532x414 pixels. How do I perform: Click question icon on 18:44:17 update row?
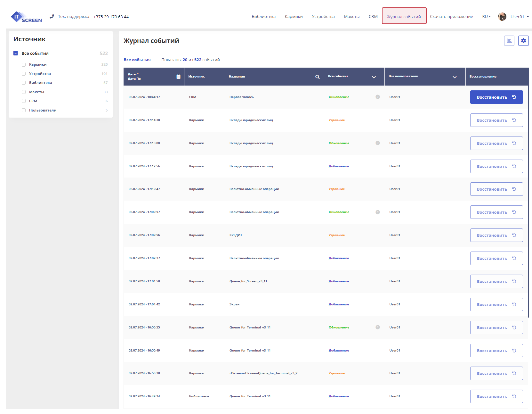click(378, 97)
